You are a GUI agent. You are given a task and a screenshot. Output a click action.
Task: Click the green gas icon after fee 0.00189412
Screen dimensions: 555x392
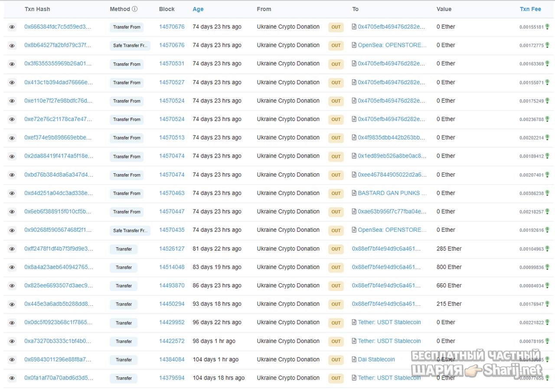(x=547, y=156)
